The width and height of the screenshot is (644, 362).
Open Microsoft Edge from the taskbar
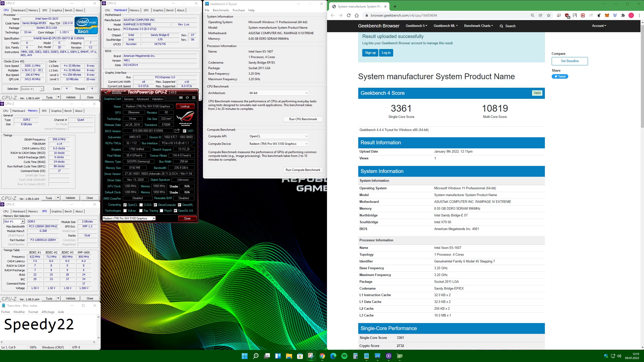[x=333, y=356]
